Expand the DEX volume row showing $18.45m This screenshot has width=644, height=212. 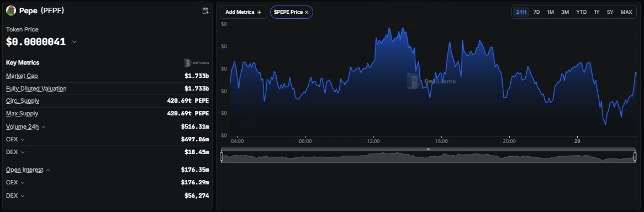pos(23,152)
